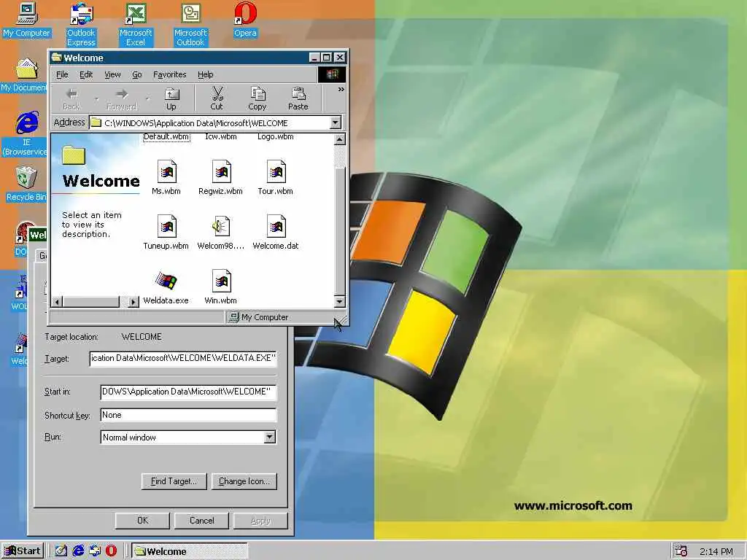Open My Documents desktop folder
The image size is (747, 560).
(24, 74)
